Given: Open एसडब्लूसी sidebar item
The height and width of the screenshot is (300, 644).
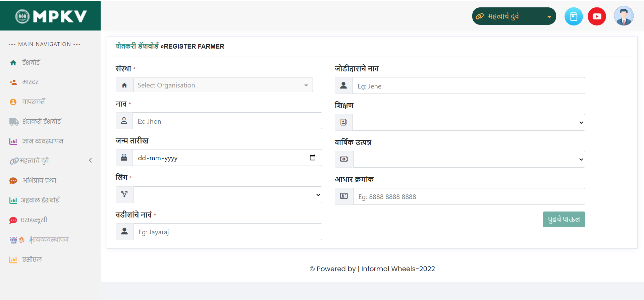Looking at the screenshot, I should click(x=34, y=220).
